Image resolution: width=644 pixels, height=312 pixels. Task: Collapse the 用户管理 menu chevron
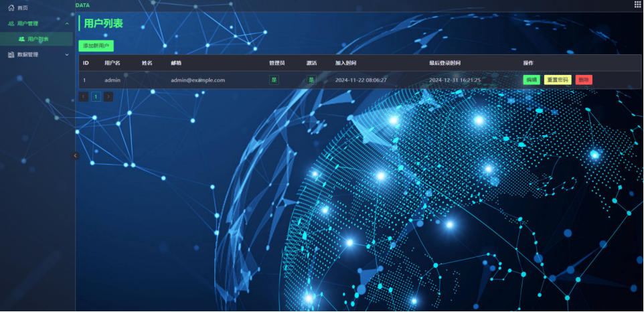(67, 24)
